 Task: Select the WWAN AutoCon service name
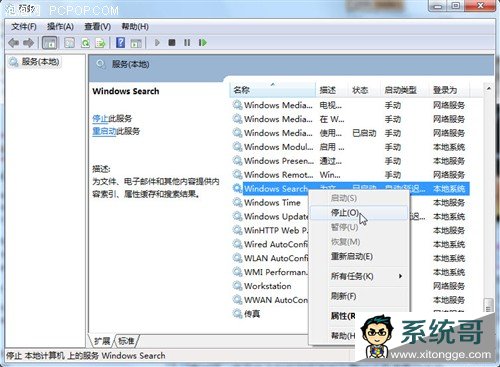click(x=276, y=300)
